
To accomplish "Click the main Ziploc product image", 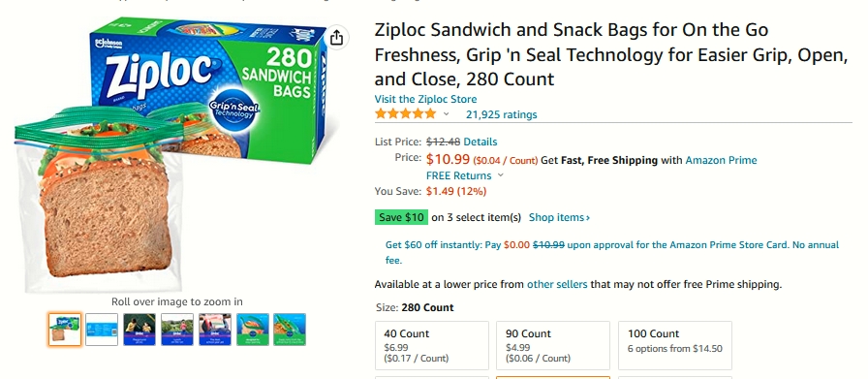I will coord(170,154).
